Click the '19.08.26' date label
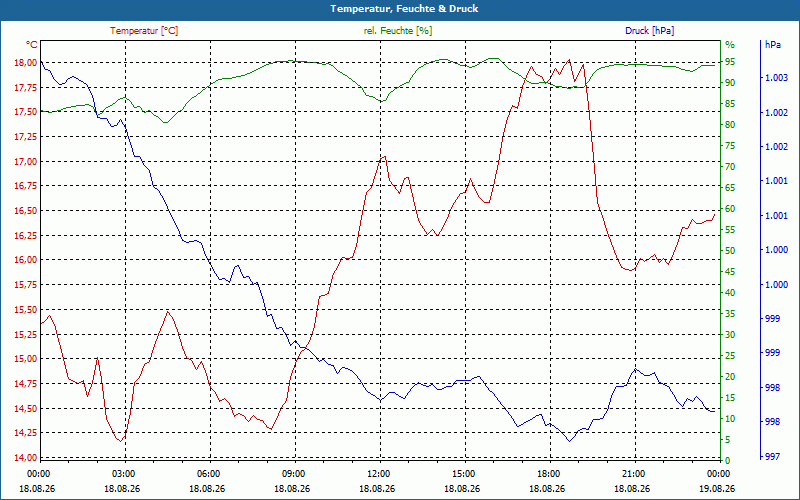800x500 pixels. (717, 489)
